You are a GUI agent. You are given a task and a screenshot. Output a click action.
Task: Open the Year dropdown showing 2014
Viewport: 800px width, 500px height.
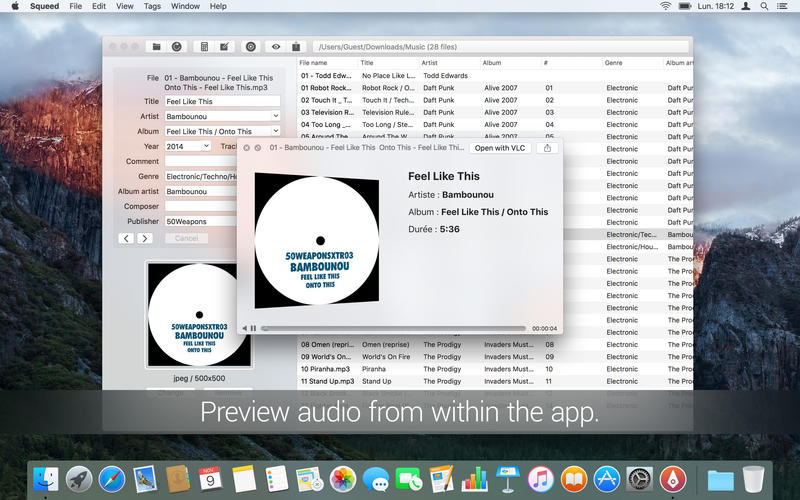click(206, 146)
